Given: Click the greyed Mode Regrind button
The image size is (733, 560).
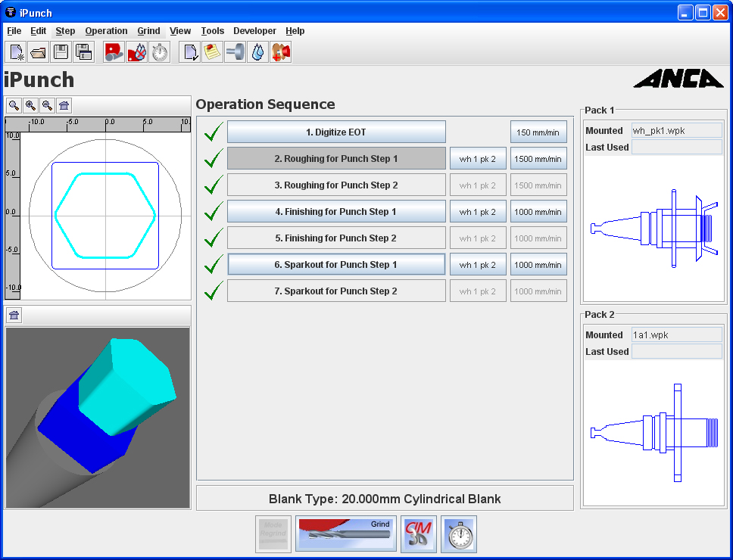Looking at the screenshot, I should click(273, 534).
